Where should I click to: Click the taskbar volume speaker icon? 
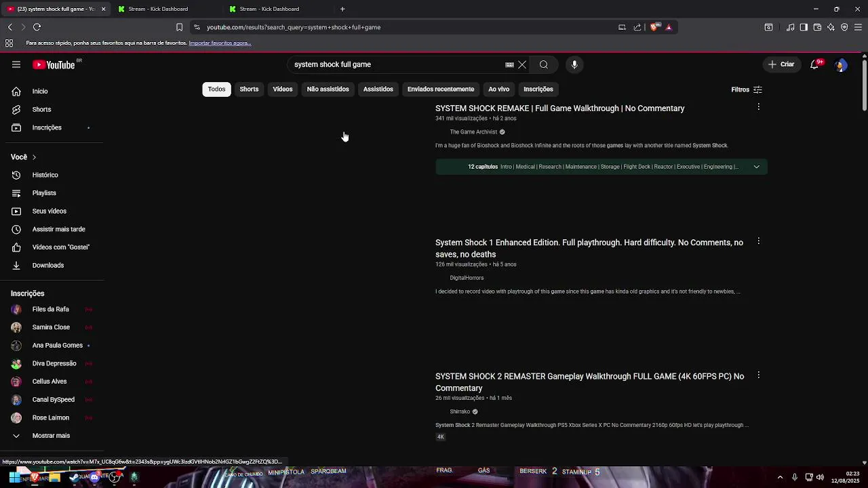820,477
